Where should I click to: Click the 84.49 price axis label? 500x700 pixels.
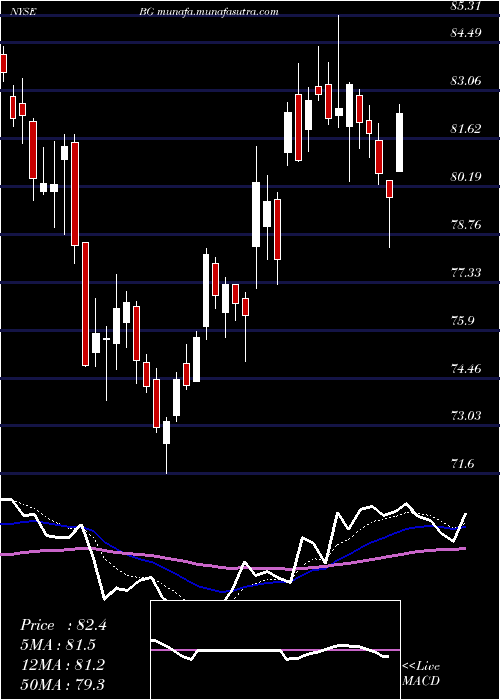pyautogui.click(x=467, y=33)
